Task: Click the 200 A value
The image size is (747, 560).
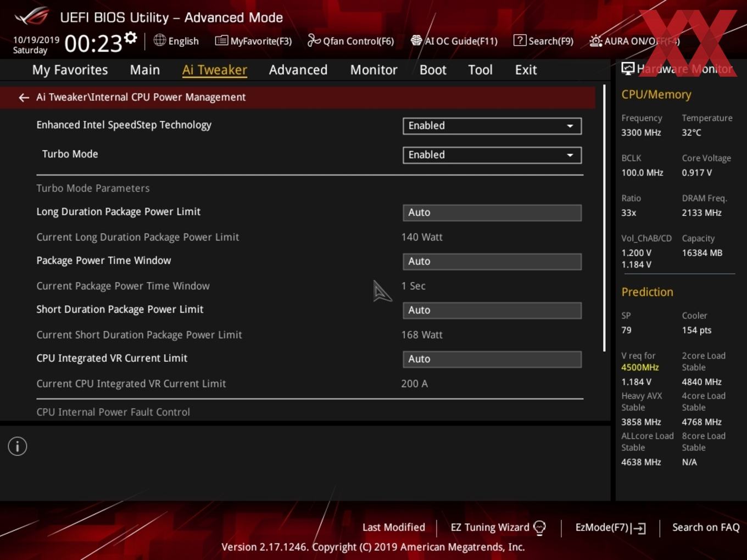Action: pyautogui.click(x=414, y=384)
